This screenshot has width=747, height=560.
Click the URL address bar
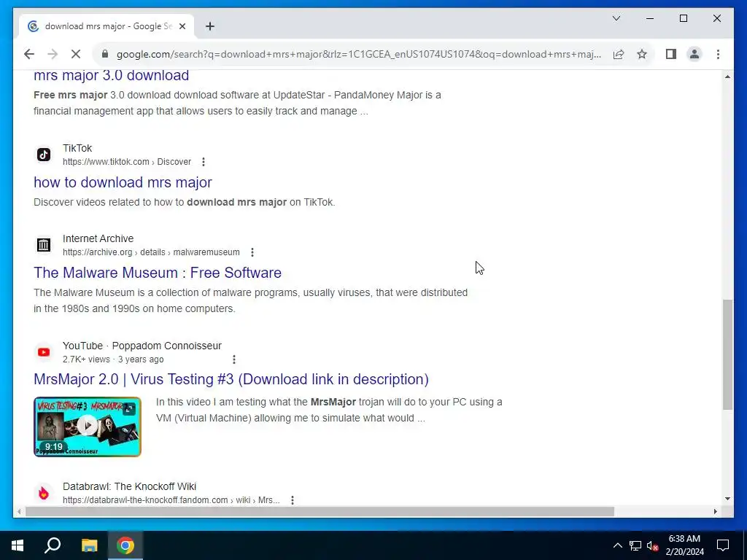[x=358, y=54]
